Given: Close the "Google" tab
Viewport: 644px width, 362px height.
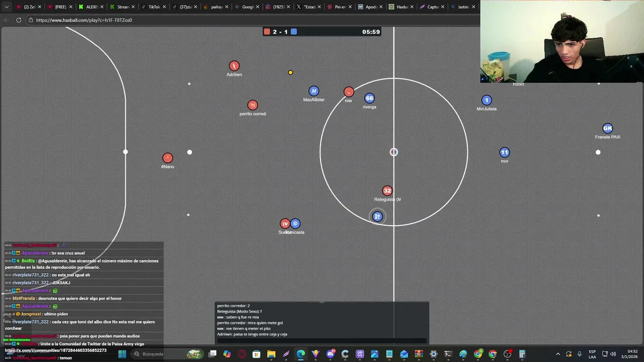Looking at the screenshot, I should point(258,7).
